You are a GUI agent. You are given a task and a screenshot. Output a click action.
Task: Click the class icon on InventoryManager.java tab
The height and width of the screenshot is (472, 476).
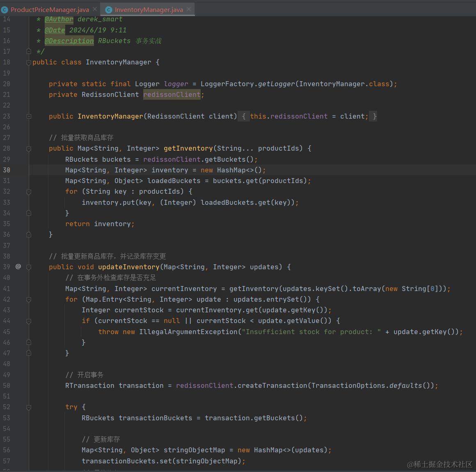click(x=109, y=9)
